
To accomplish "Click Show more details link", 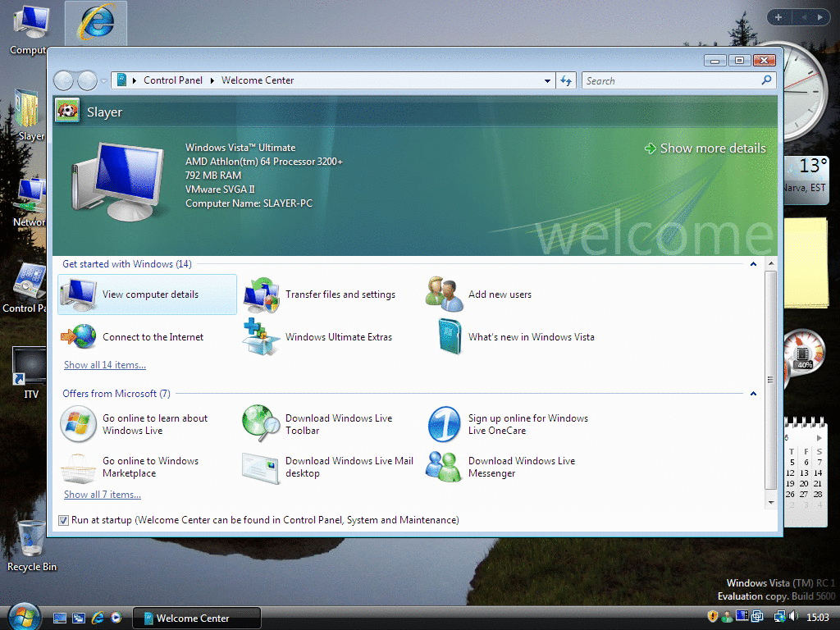I will (x=712, y=148).
